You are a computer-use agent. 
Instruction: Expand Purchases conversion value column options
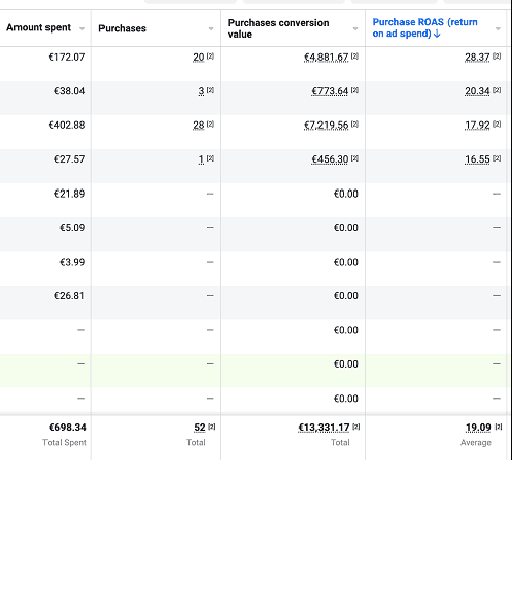point(356,28)
